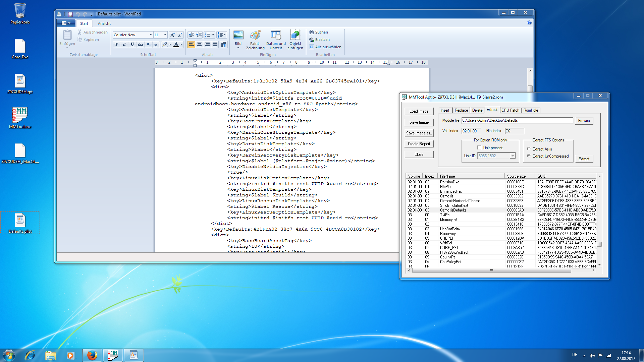
Task: Open Suchen find tool
Action: click(x=319, y=32)
